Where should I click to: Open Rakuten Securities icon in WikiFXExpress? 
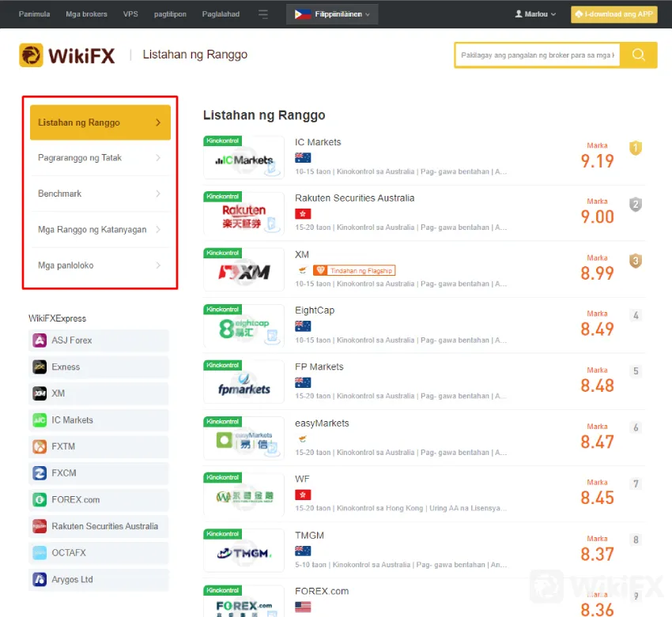point(40,526)
